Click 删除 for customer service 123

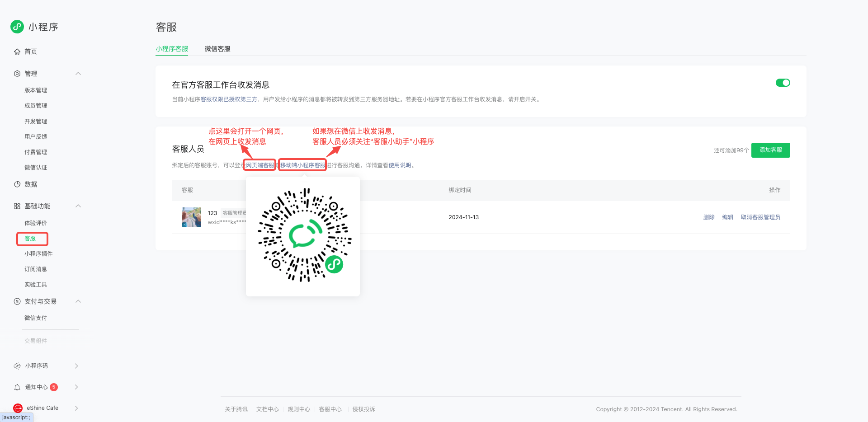[708, 217]
